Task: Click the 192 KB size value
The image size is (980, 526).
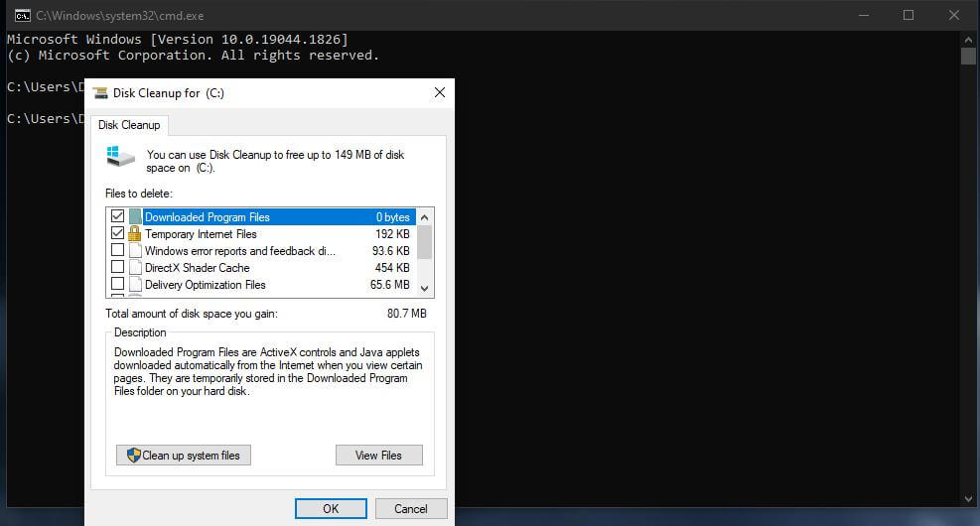Action: 392,234
